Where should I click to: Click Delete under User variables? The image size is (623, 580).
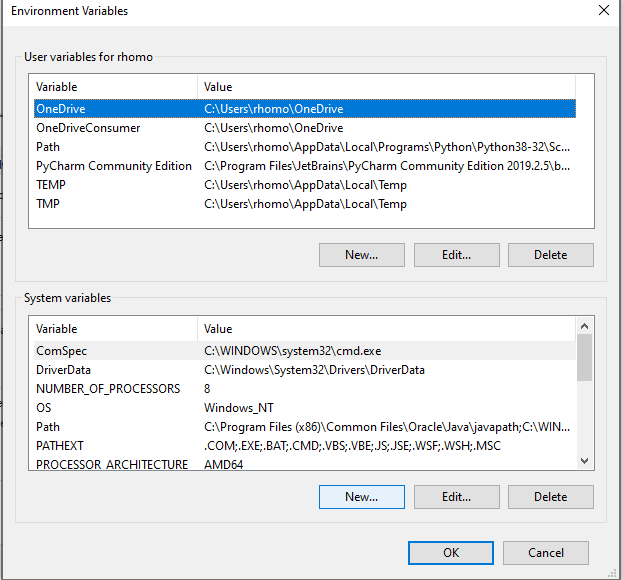click(551, 255)
